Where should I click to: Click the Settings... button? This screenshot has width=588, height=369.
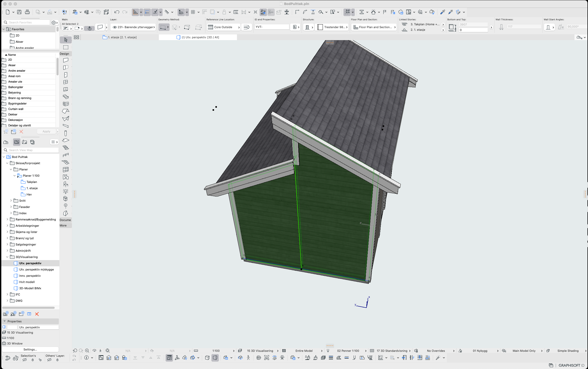coord(30,349)
